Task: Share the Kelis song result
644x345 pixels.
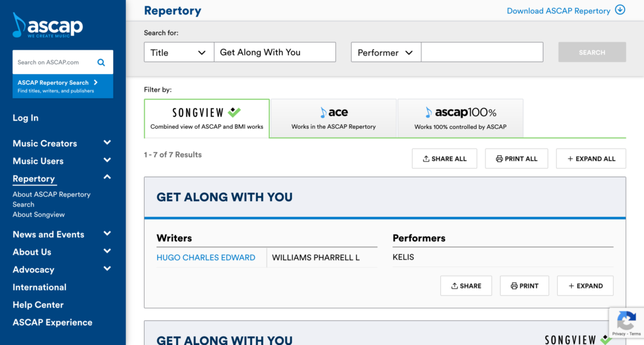Action: pyautogui.click(x=466, y=286)
